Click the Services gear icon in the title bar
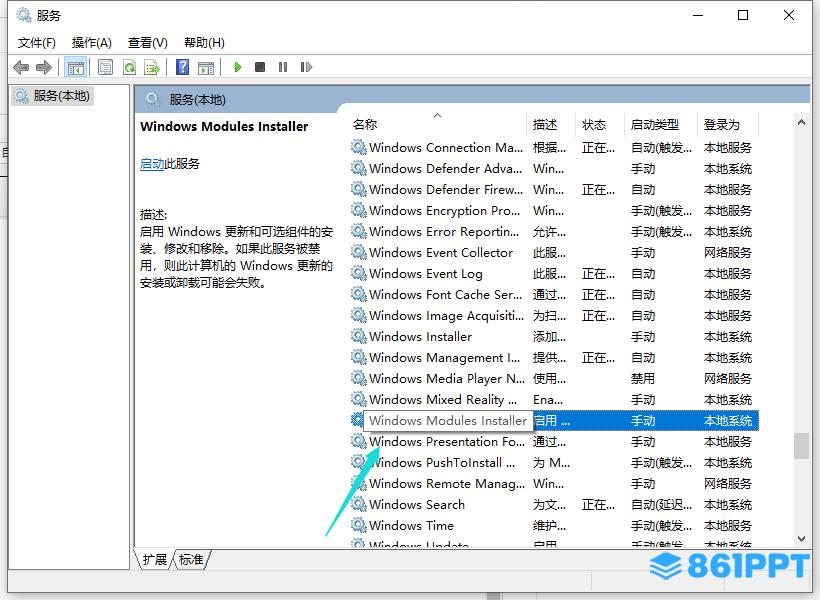820x600 pixels. coord(24,15)
